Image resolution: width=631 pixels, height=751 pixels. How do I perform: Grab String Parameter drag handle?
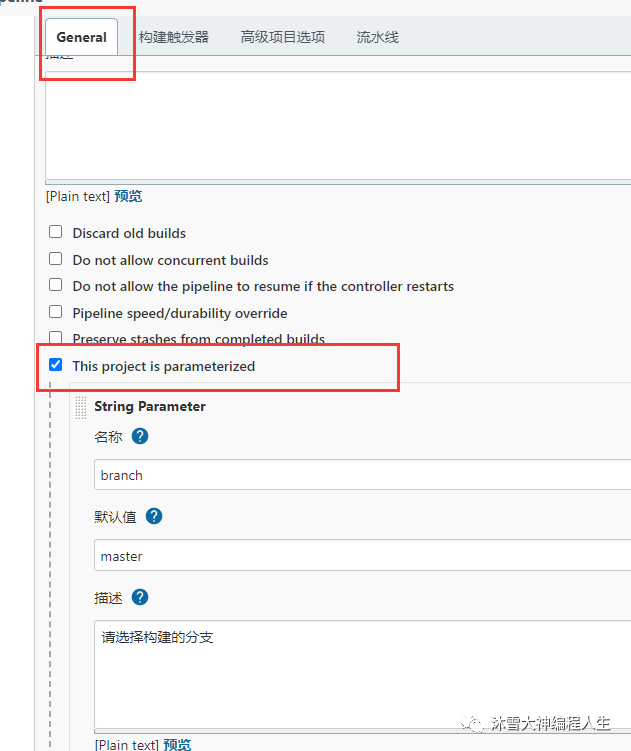coord(81,407)
